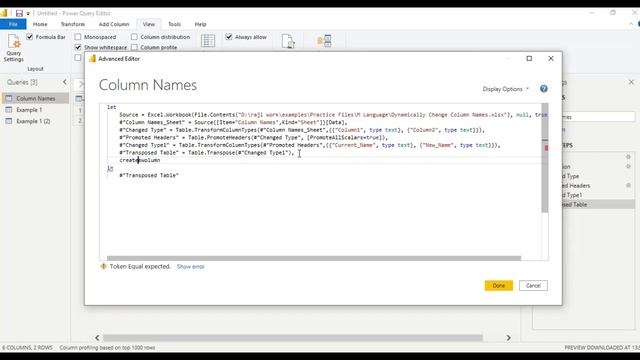Toggle the Formula Bar checkbox
The width and height of the screenshot is (640, 360).
pos(30,37)
